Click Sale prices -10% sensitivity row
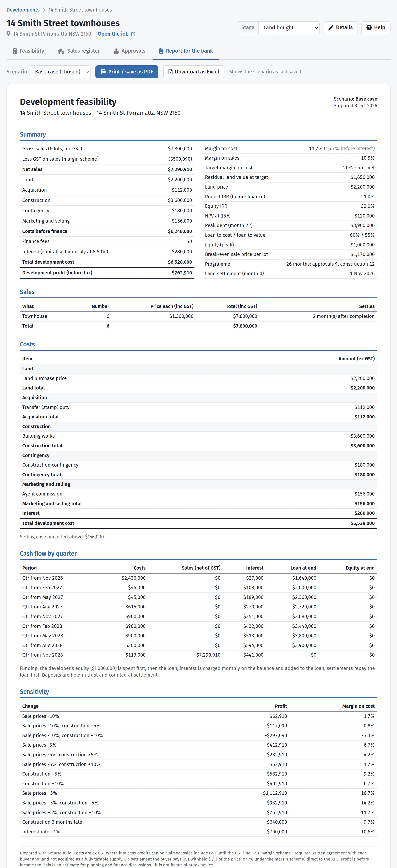The image size is (397, 868). (198, 716)
